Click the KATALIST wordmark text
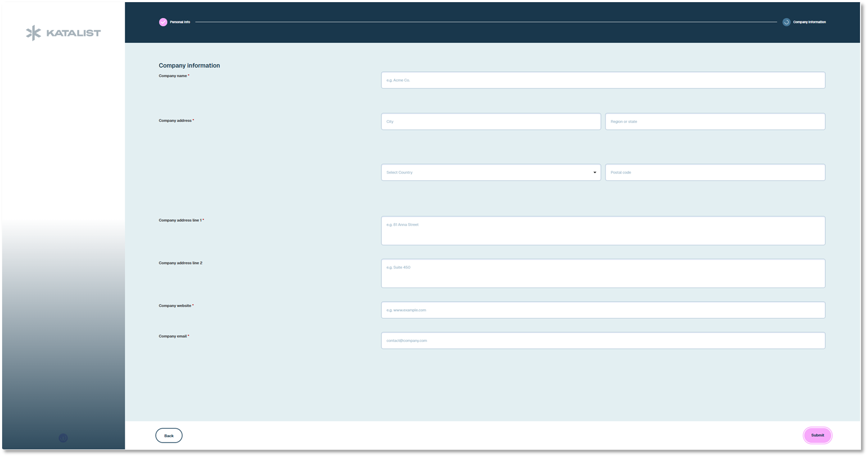 tap(73, 33)
